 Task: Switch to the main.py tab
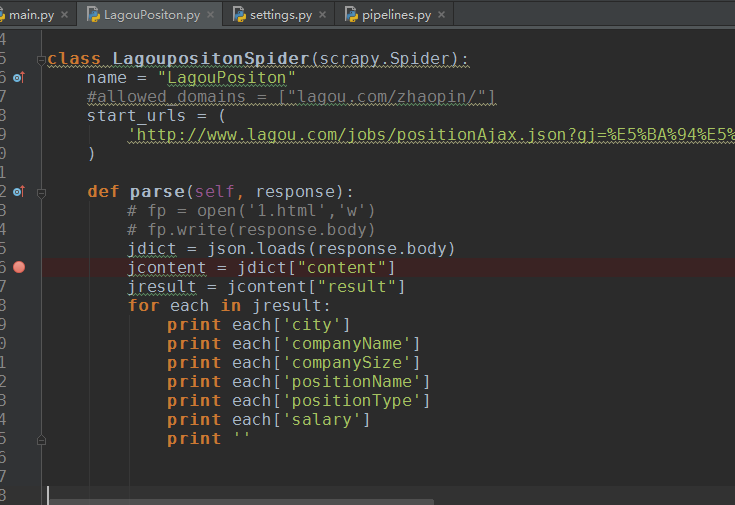(x=31, y=15)
